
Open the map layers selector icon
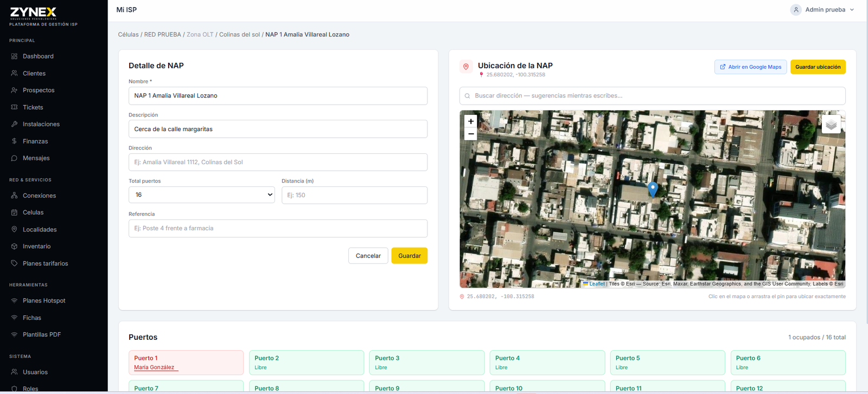[831, 125]
